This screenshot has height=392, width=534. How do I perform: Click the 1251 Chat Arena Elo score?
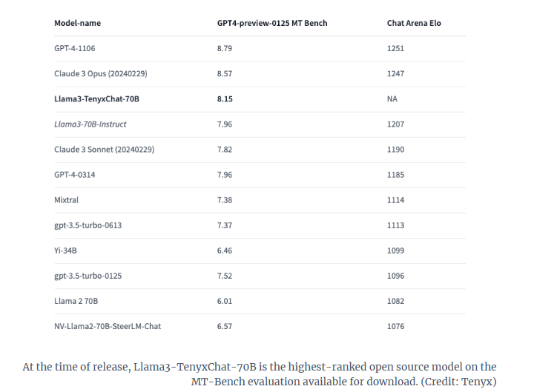395,48
